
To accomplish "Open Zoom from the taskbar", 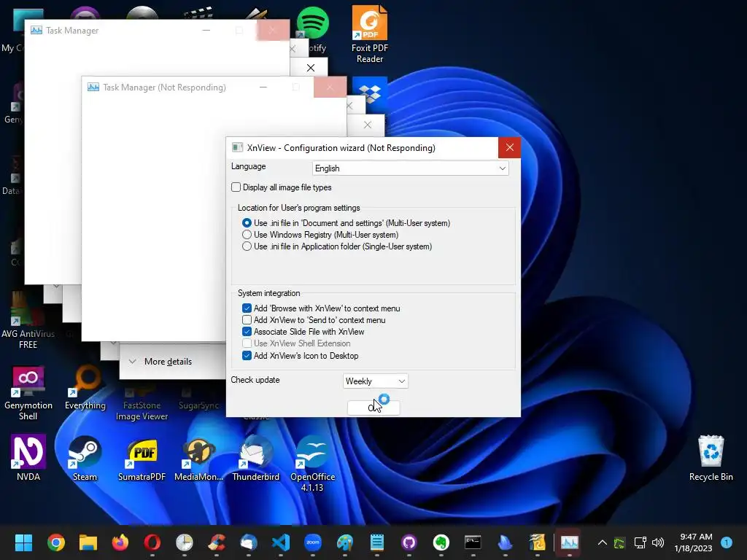I will (313, 542).
